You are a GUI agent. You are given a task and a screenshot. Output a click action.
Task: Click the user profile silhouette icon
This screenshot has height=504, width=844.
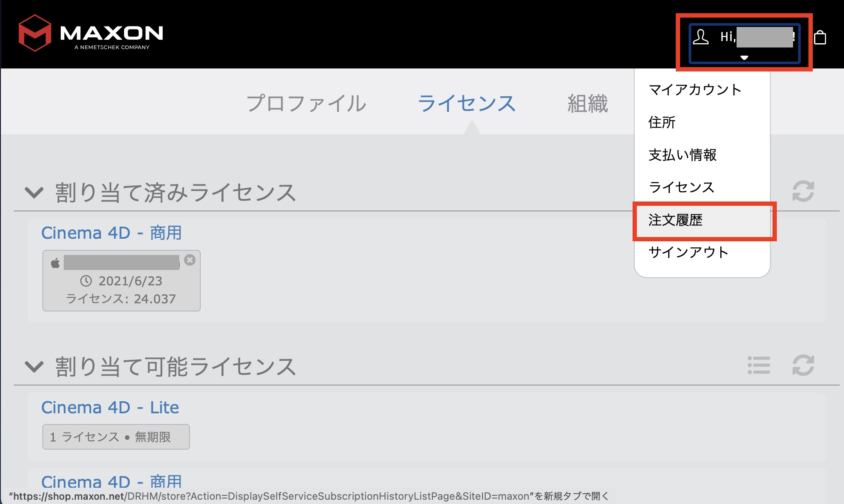pyautogui.click(x=701, y=37)
